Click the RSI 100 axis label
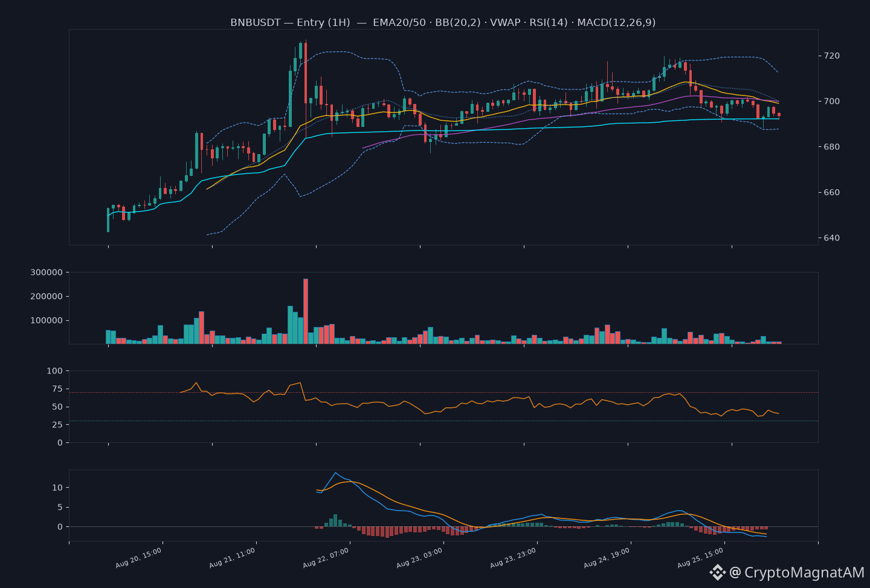The width and height of the screenshot is (870, 588). click(x=54, y=370)
